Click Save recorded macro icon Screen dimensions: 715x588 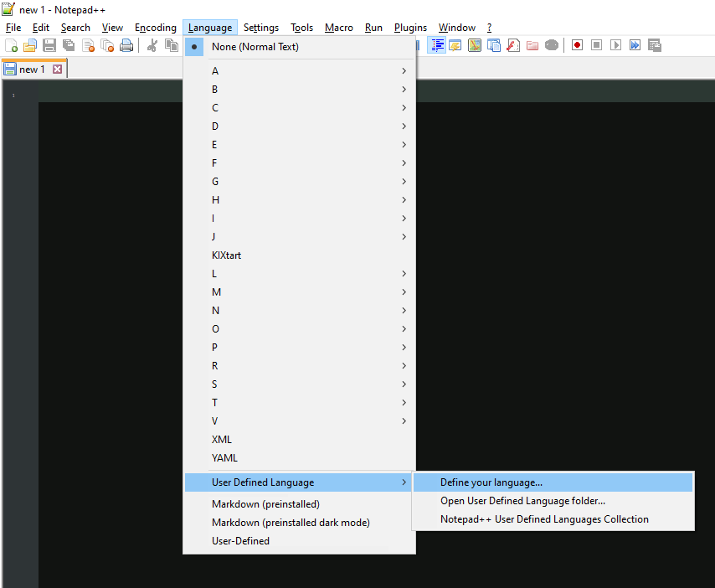coord(655,45)
